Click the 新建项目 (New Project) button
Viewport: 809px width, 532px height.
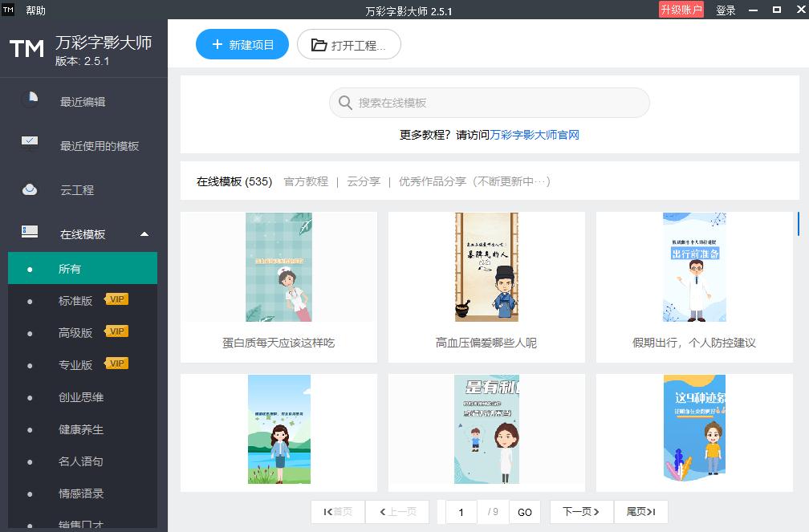pos(242,45)
